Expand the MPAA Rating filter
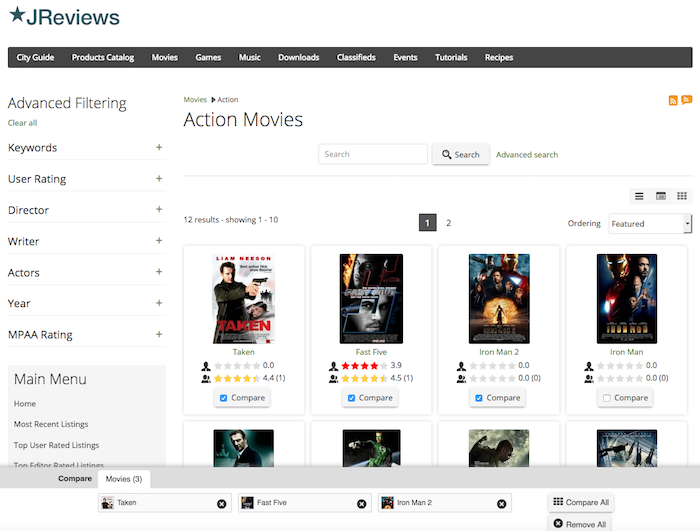Image resolution: width=700 pixels, height=531 pixels. tap(159, 334)
